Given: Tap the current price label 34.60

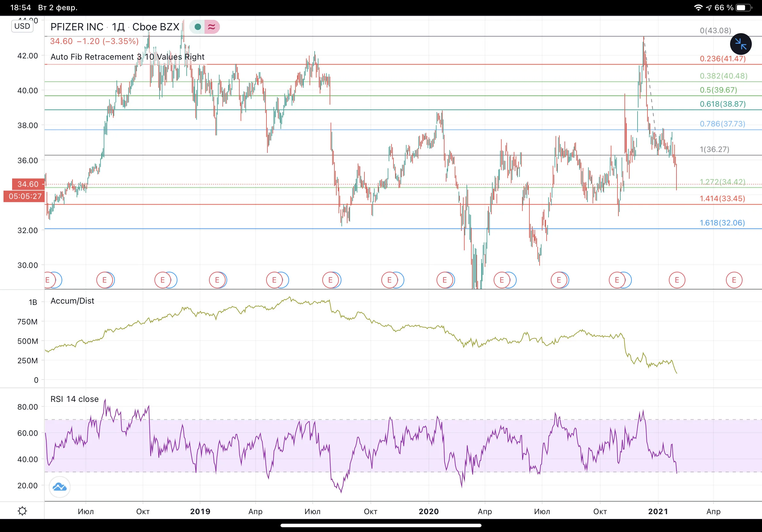Looking at the screenshot, I should click(x=28, y=184).
